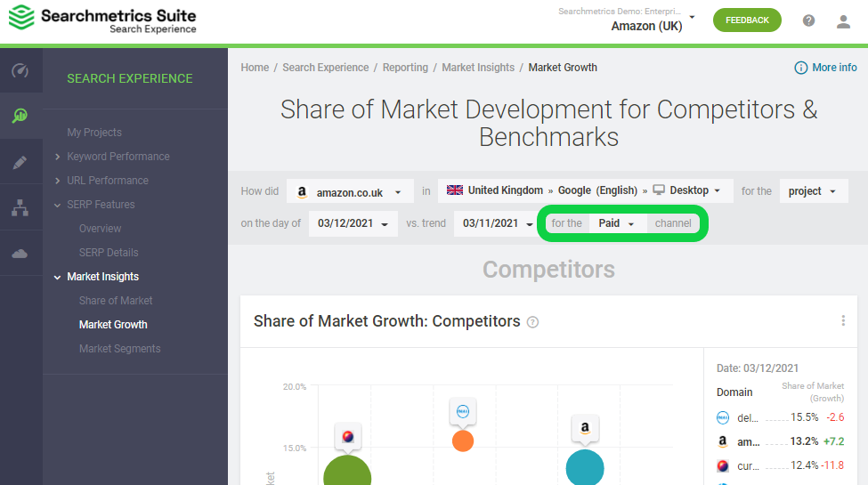Click the Amazon icon in the domain list
Image resolution: width=868 pixels, height=485 pixels.
723,441
